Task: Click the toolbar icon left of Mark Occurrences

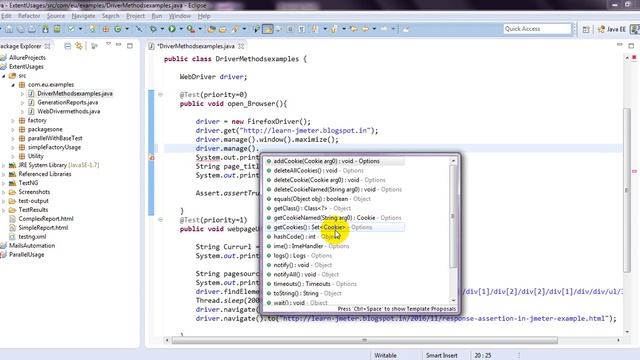Action: [256, 29]
